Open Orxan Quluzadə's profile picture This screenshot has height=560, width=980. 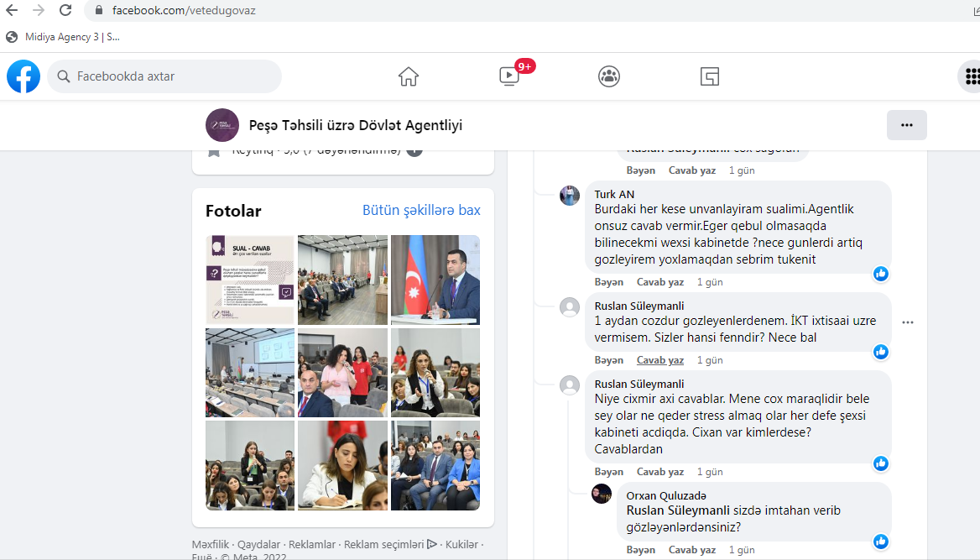pos(602,493)
